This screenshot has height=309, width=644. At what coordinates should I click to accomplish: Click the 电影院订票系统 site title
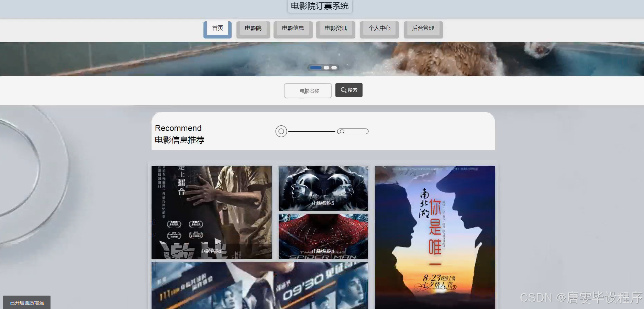(x=320, y=6)
